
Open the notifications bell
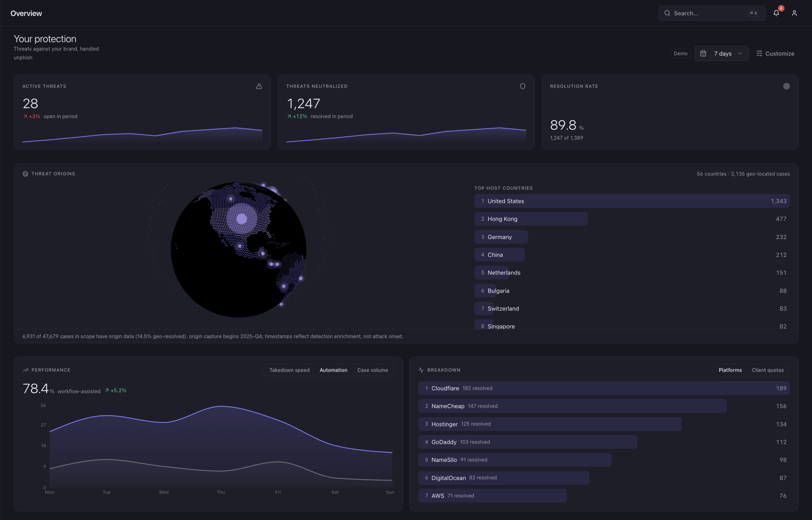tap(776, 13)
